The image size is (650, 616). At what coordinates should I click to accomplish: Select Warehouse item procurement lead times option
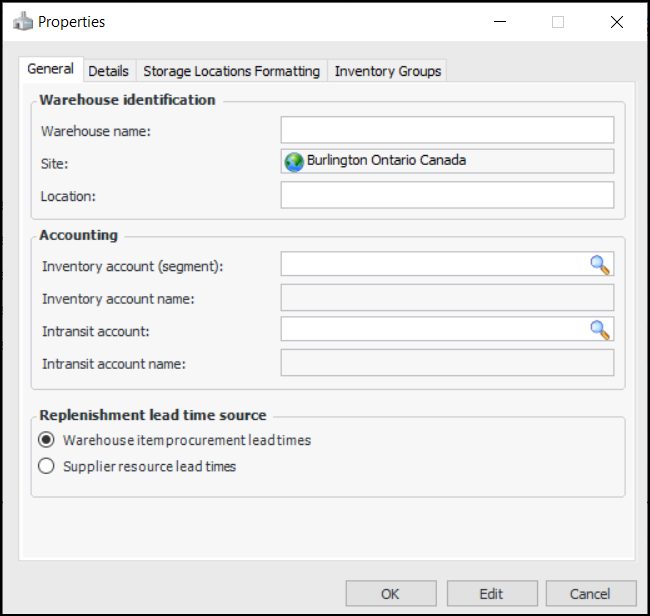[x=45, y=440]
